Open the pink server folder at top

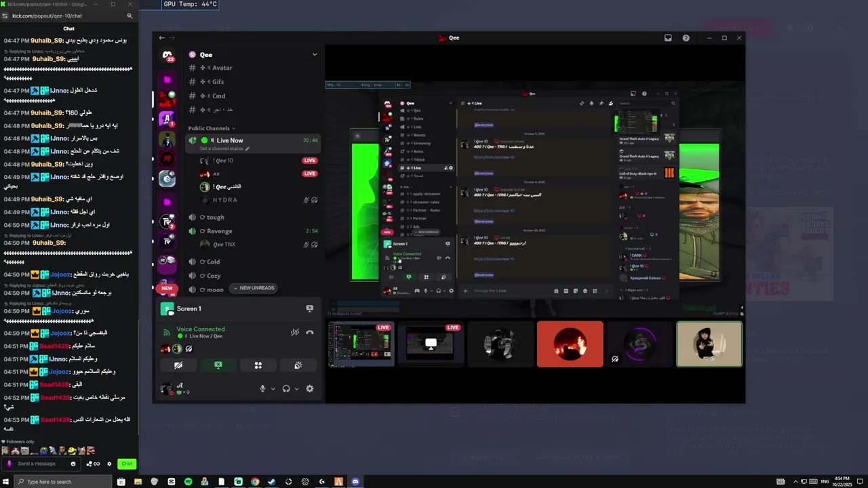click(x=167, y=79)
